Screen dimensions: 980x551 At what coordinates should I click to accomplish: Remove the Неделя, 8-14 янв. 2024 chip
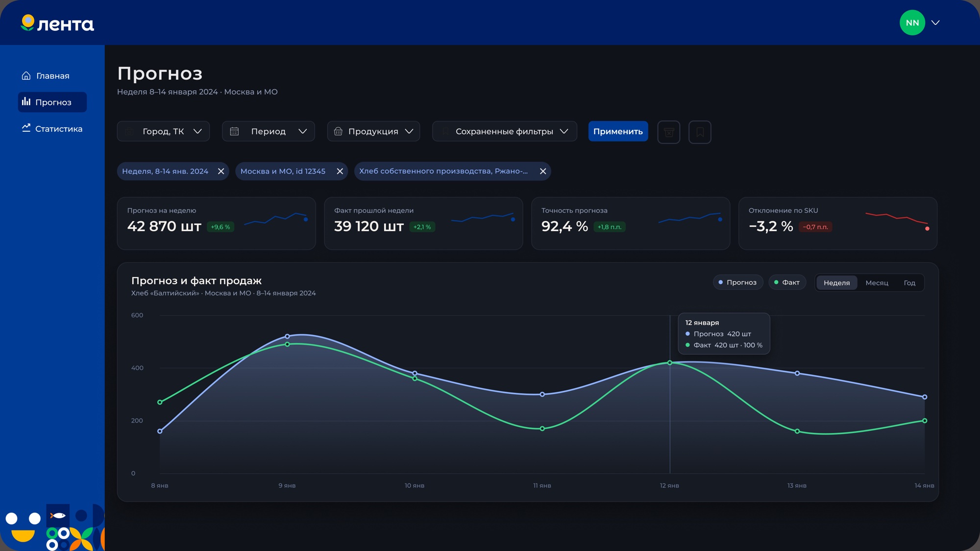[221, 171]
